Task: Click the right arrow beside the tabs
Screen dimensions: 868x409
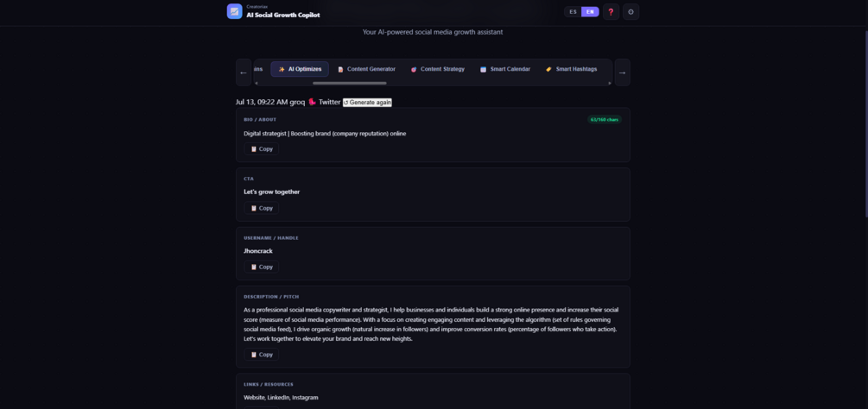Action: (622, 72)
